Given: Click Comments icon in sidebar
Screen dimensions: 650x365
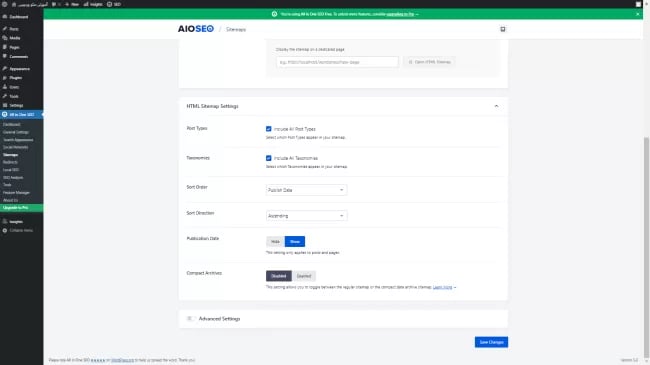Looking at the screenshot, I should point(5,56).
